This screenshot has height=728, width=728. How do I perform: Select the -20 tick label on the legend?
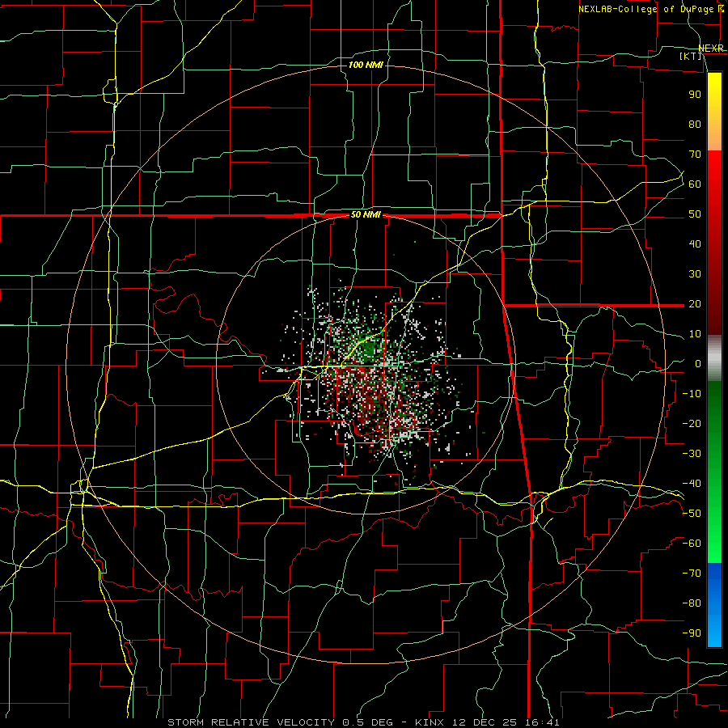click(692, 423)
